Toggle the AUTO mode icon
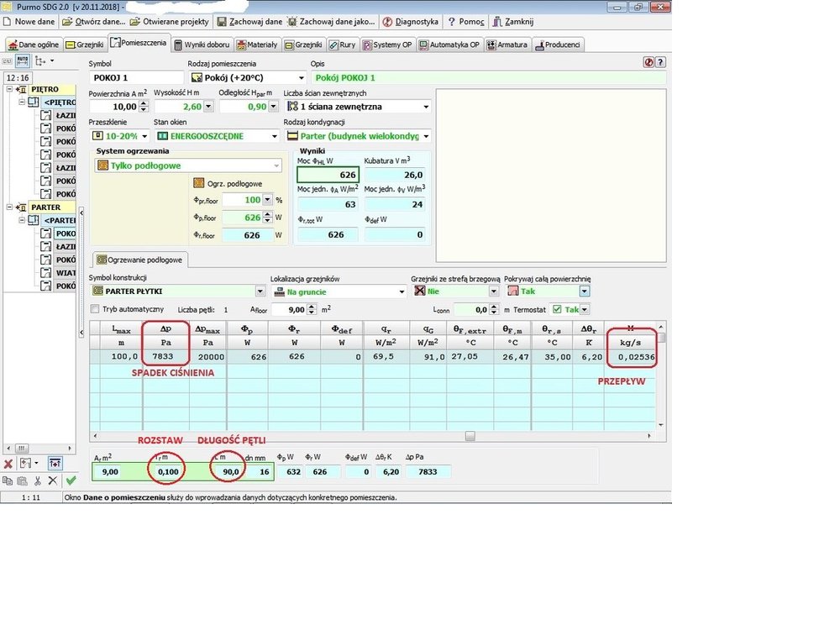The image size is (840, 630). [x=23, y=60]
